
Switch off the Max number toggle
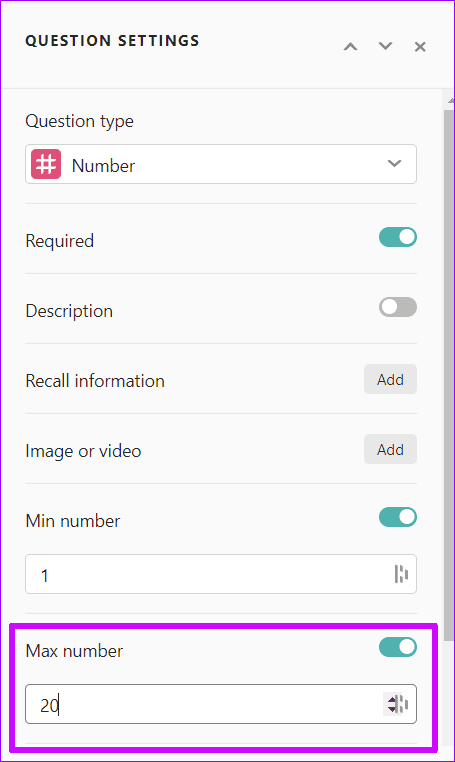(398, 647)
